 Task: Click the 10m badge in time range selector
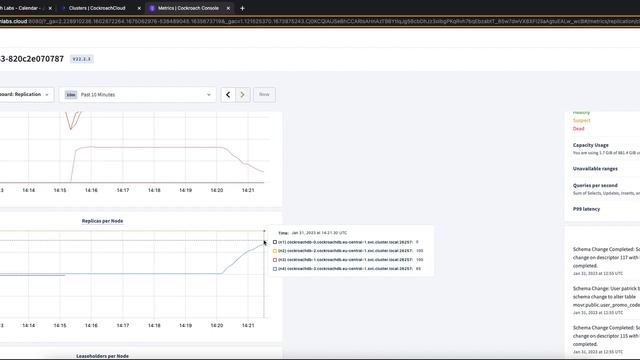coord(71,95)
